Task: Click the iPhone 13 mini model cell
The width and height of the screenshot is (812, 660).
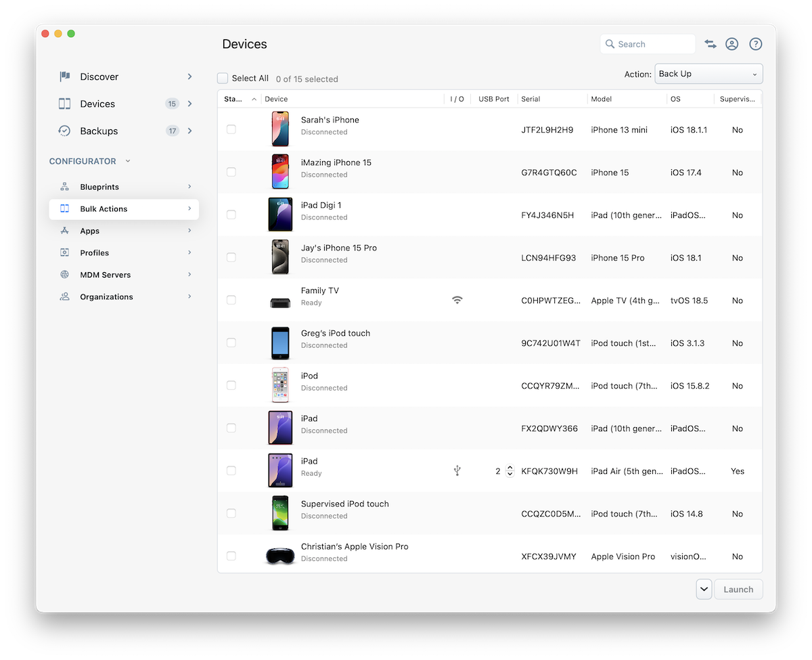Action: pos(619,129)
